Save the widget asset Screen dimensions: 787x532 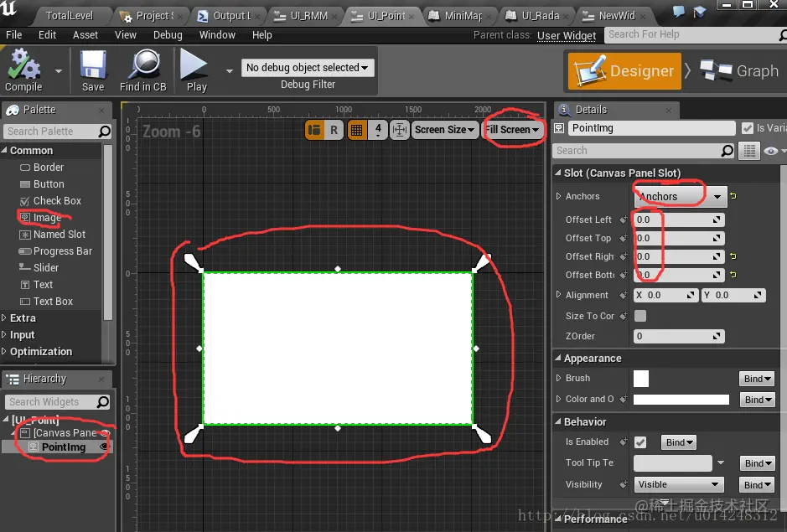(x=93, y=70)
